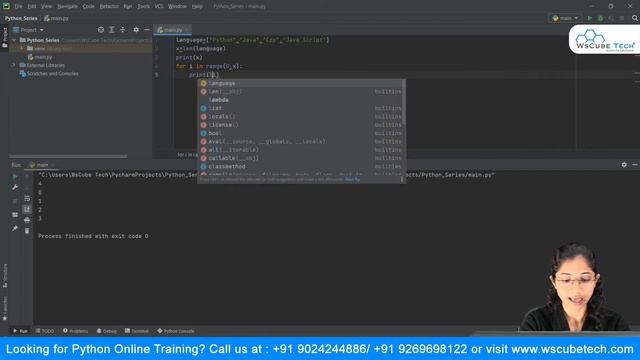The height and width of the screenshot is (360, 640).
Task: Expand the venv folder node
Action: [x=22, y=48]
